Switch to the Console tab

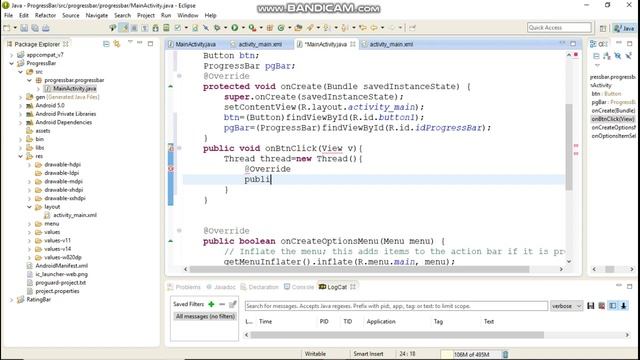click(x=299, y=287)
